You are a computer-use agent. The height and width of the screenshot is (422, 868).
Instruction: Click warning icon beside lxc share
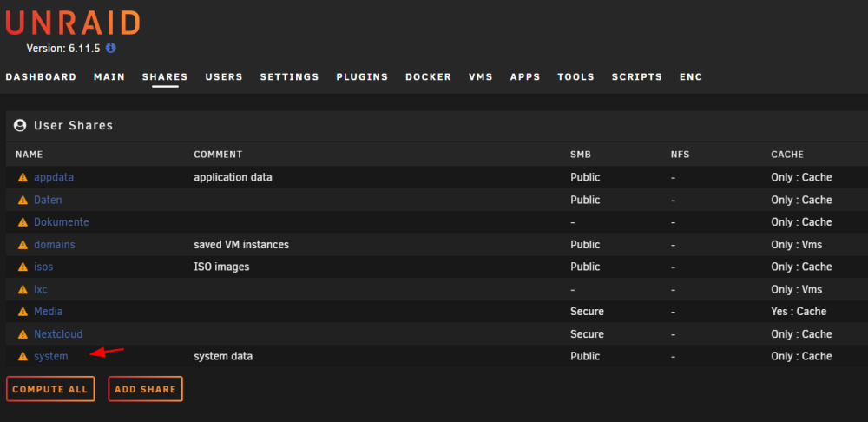(23, 290)
